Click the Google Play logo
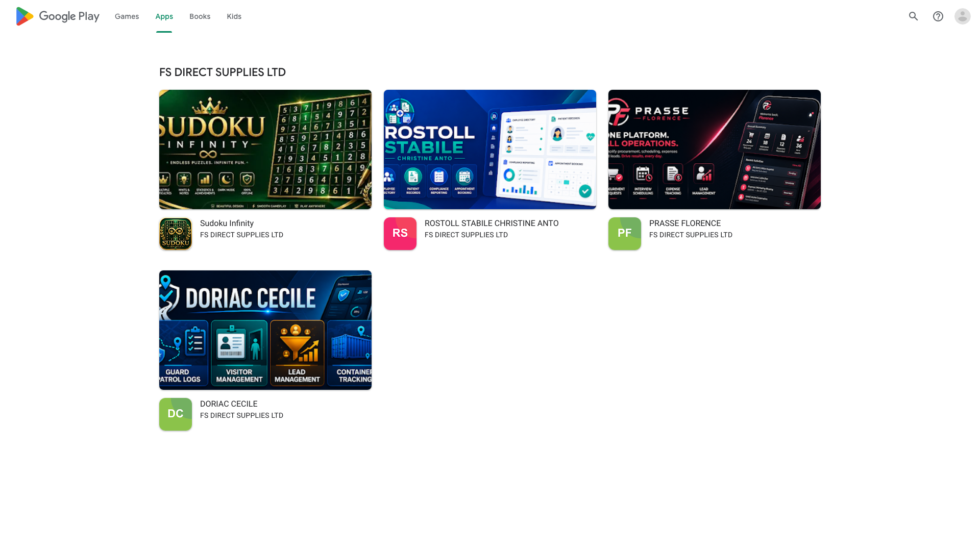The image size is (980, 551). coord(58,16)
